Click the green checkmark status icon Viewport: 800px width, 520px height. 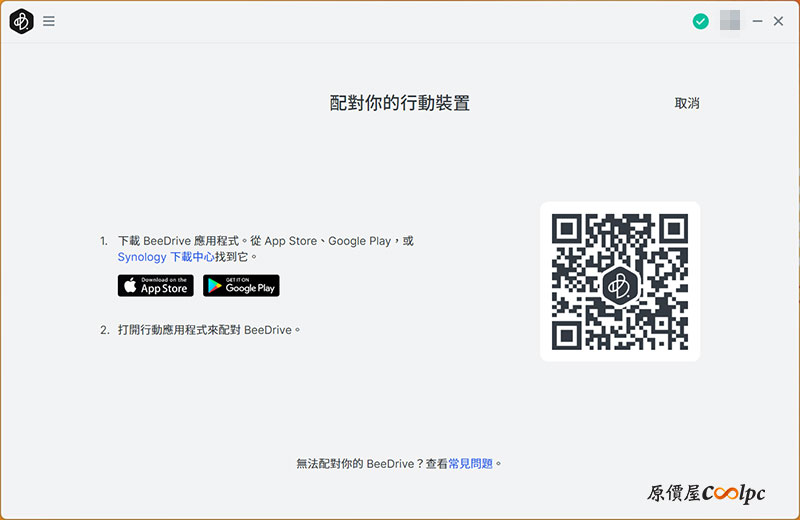(x=701, y=21)
